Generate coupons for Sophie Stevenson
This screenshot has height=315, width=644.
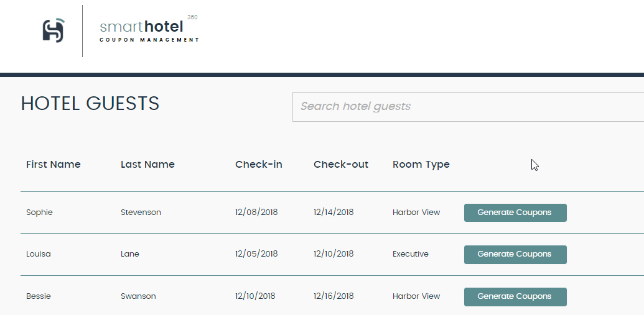515,212
